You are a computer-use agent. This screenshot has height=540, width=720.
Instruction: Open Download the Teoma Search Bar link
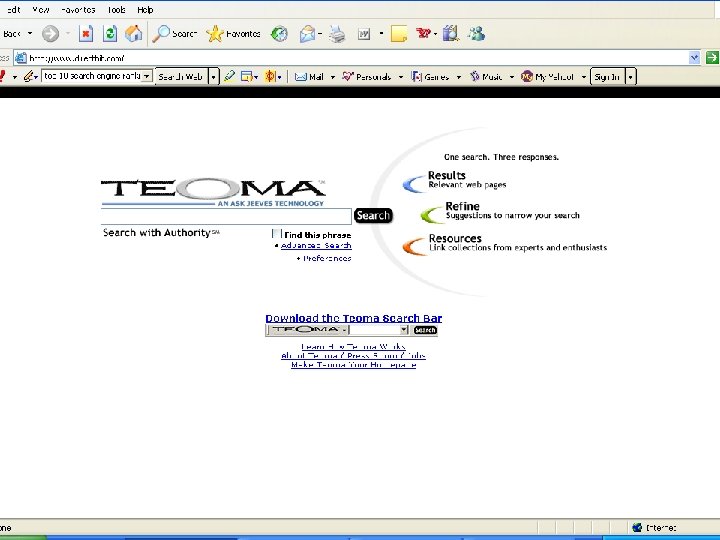point(354,318)
